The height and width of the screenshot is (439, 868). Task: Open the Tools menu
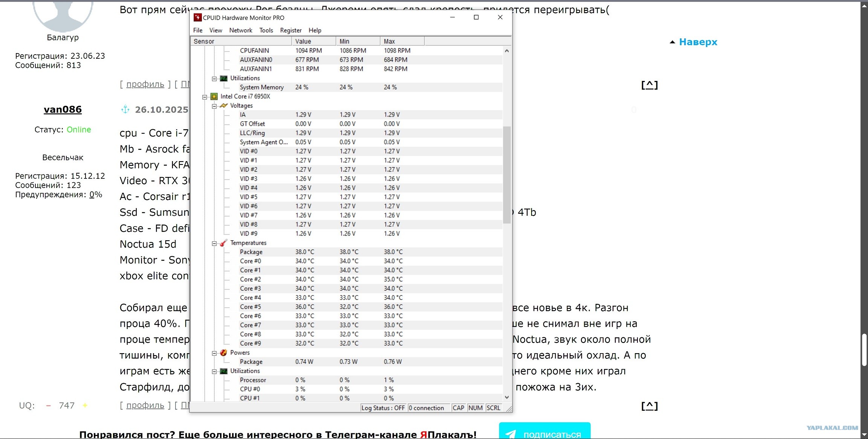pyautogui.click(x=266, y=30)
